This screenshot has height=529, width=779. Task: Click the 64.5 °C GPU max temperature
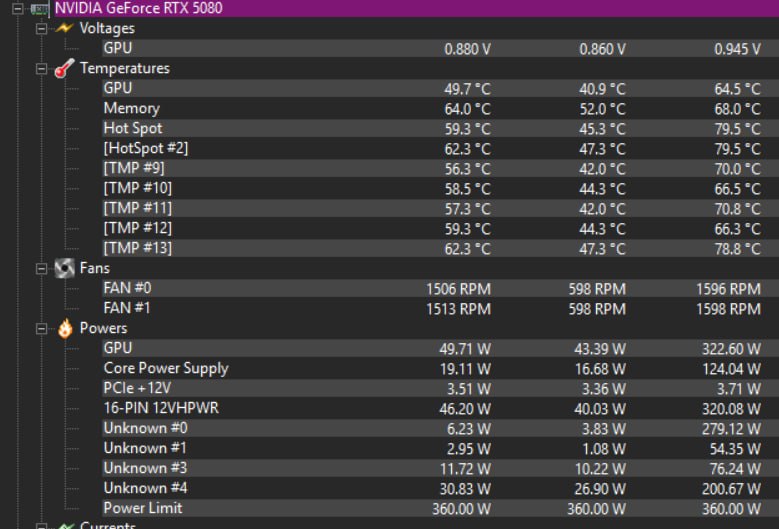[x=737, y=89]
